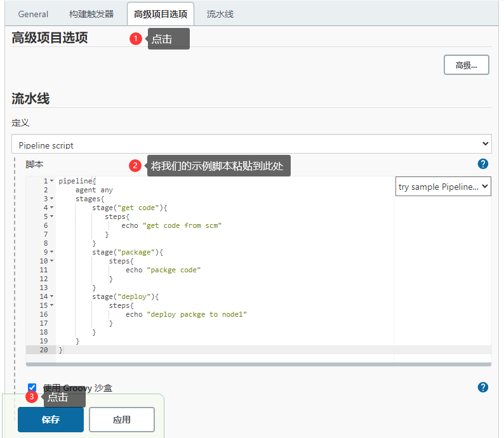Open the Pipeline script definition dropdown
Screen dimensions: 504x438
(251, 144)
